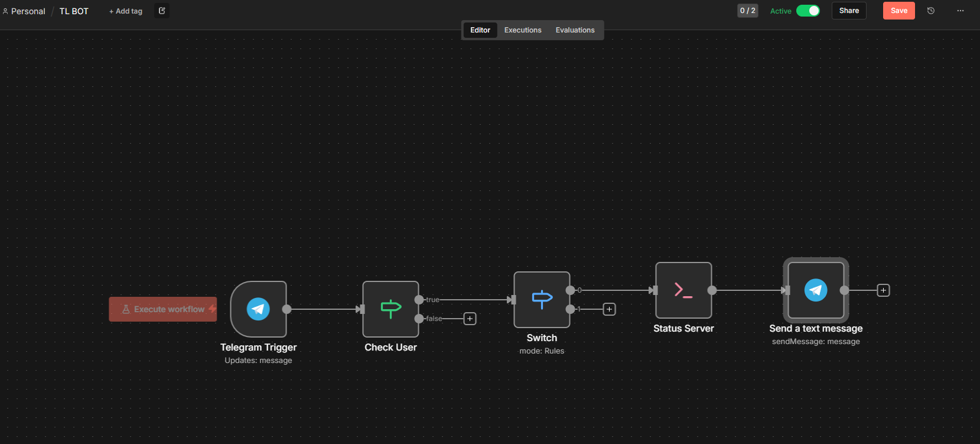
Task: Switch to the Evaluations tab
Action: (575, 30)
